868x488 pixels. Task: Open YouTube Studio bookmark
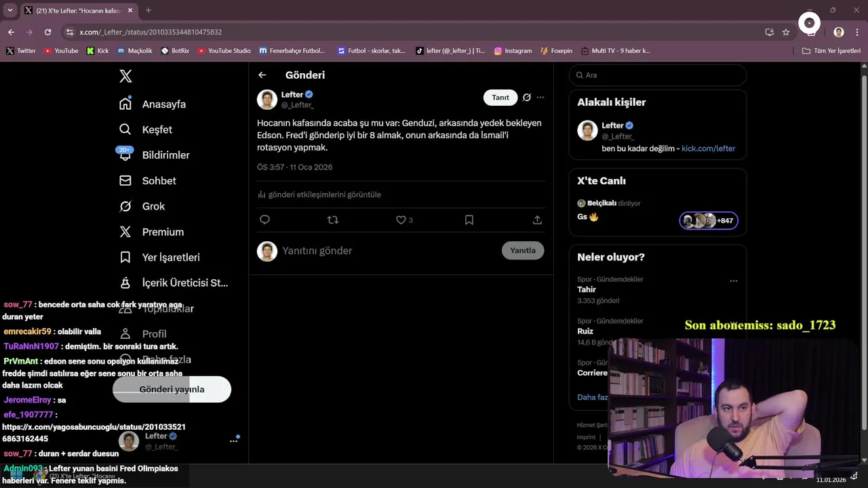pos(224,51)
